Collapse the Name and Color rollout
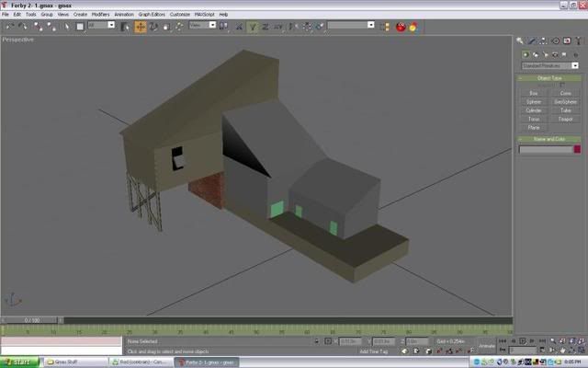This screenshot has height=368, width=588. click(x=549, y=139)
